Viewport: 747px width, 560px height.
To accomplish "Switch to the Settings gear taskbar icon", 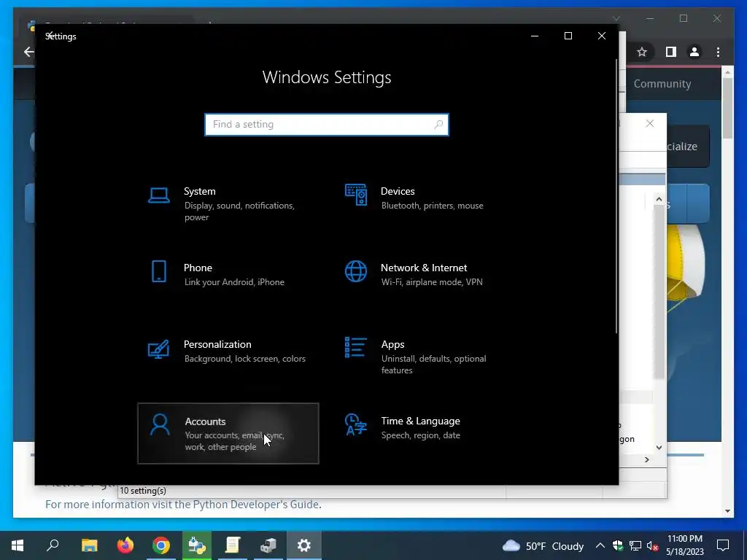I will [x=304, y=545].
